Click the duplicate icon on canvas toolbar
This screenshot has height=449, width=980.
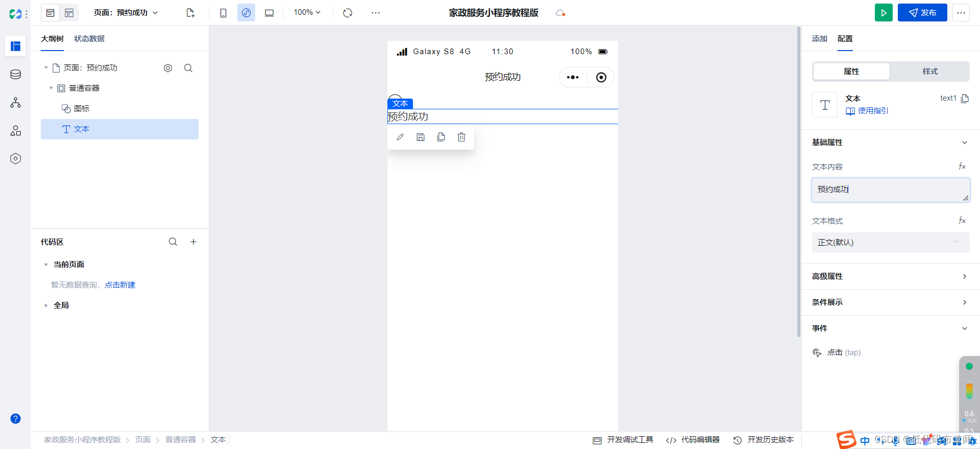tap(441, 137)
